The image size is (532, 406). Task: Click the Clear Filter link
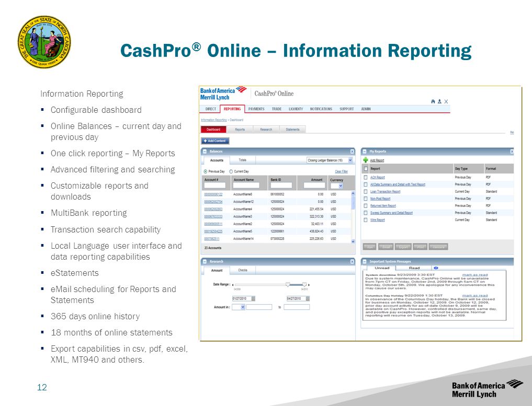tap(341, 171)
